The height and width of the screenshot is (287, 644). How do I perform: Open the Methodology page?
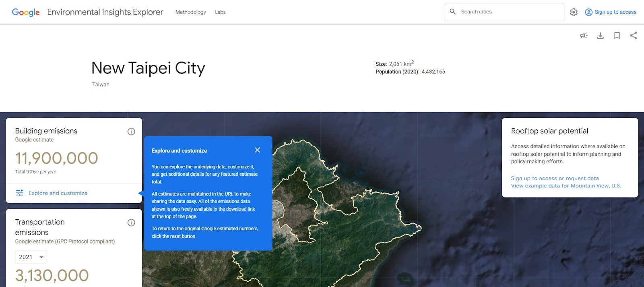[190, 12]
